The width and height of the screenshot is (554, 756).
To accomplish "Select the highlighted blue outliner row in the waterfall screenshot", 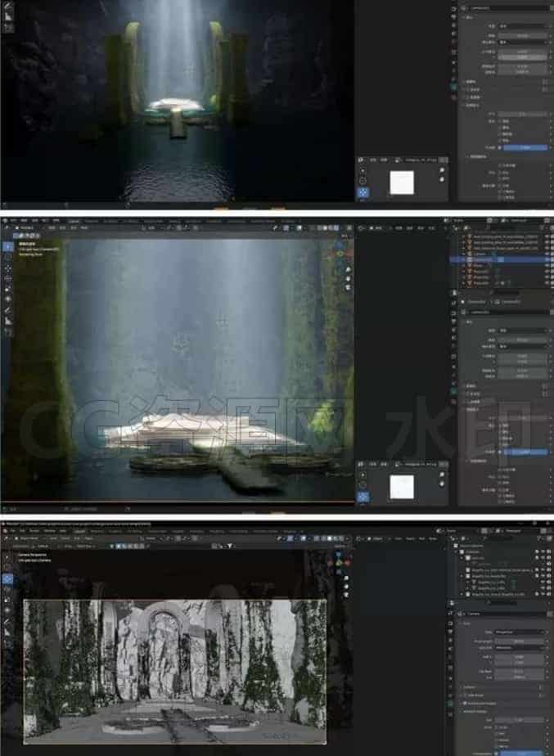I will pyautogui.click(x=502, y=259).
